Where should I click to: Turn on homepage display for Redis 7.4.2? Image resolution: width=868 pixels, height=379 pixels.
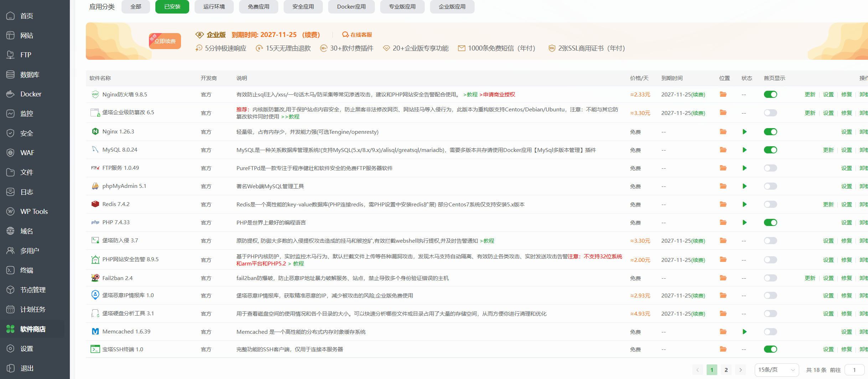pos(770,204)
